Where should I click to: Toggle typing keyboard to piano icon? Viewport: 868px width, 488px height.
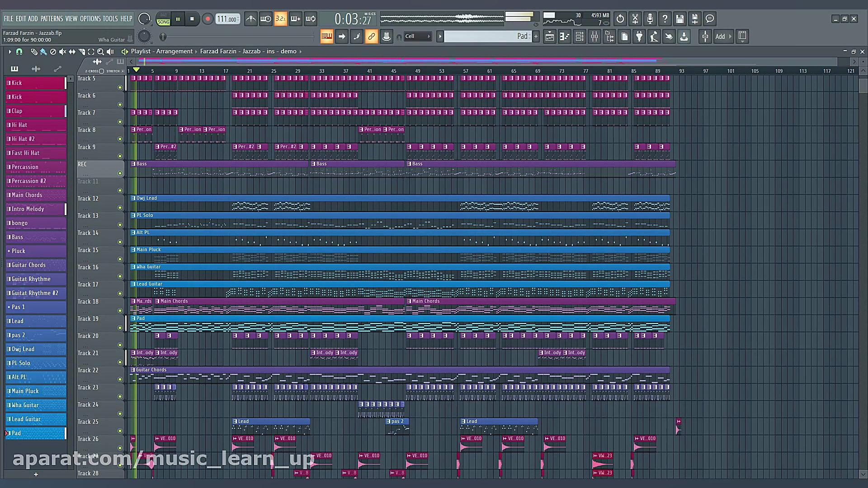(x=327, y=37)
